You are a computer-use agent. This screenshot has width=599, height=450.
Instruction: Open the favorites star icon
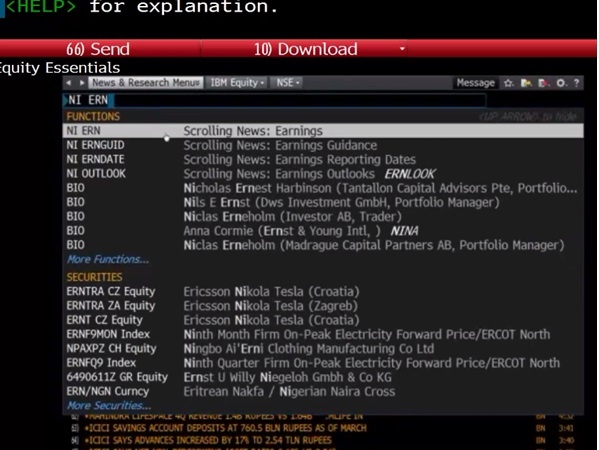pyautogui.click(x=508, y=83)
